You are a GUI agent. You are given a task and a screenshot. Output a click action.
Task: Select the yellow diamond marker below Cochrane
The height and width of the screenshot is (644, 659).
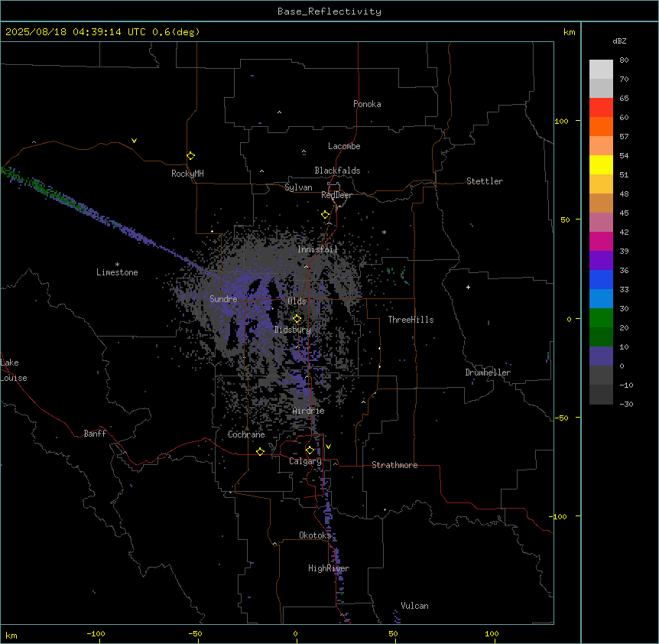(260, 451)
